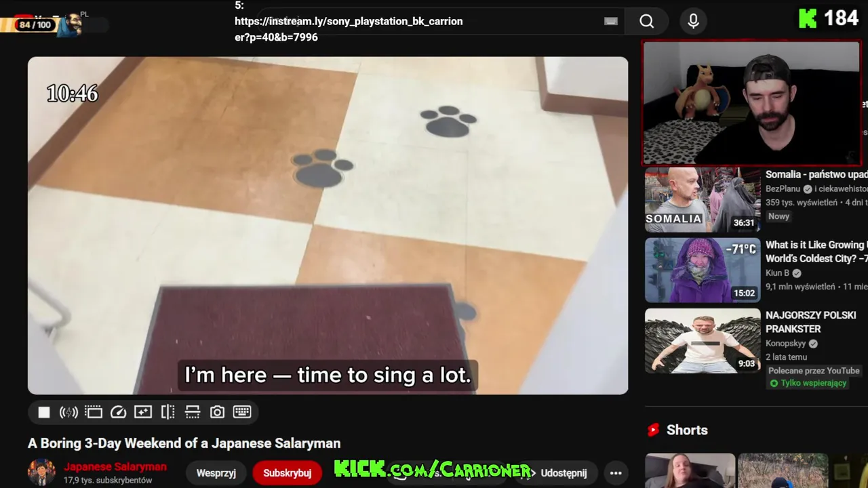Click the red Subskrybuj button
Image resolution: width=868 pixels, height=488 pixels.
(287, 473)
